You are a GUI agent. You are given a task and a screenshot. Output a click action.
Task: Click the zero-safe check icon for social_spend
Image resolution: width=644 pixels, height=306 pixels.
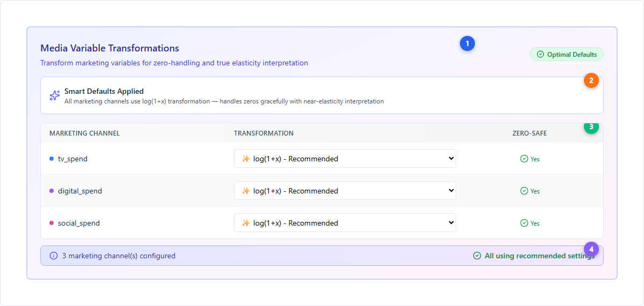point(524,223)
